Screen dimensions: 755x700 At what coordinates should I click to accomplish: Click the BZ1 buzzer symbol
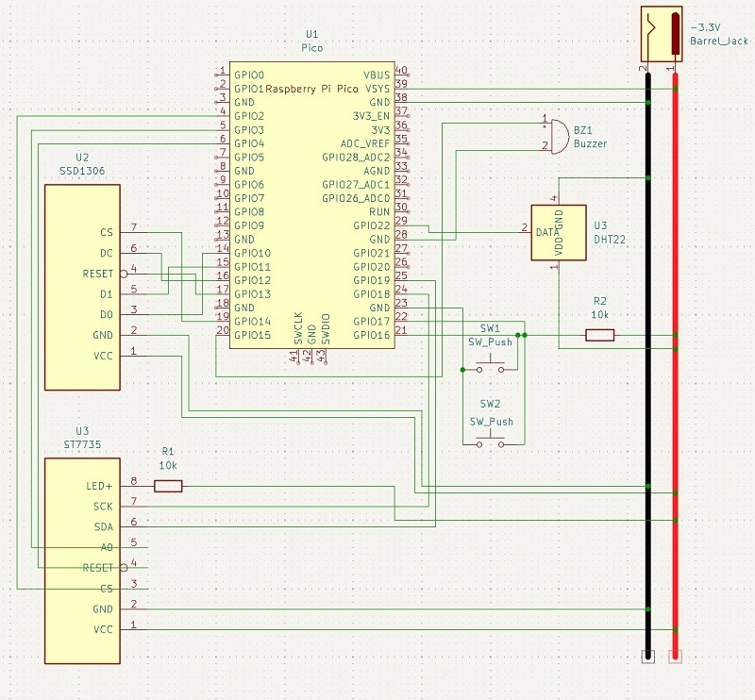coord(558,136)
